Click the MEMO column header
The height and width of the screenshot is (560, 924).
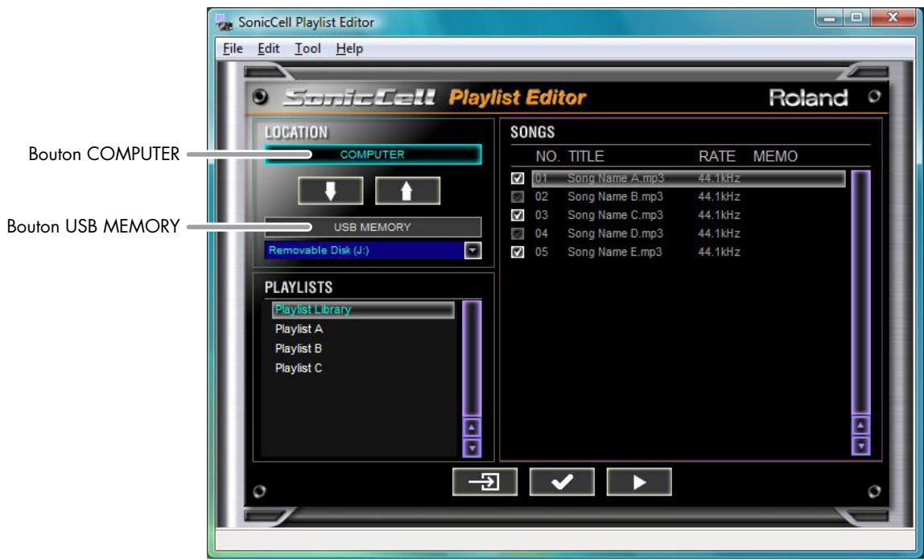[x=776, y=157]
